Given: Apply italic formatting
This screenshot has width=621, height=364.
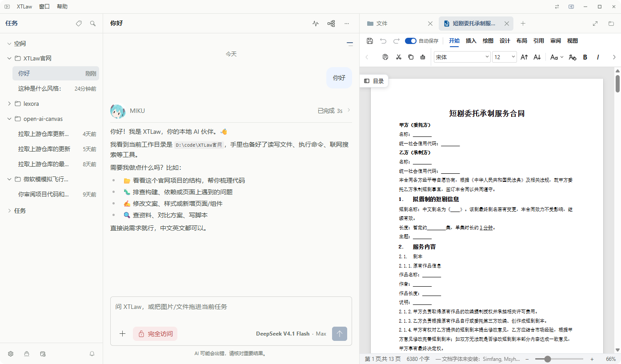Looking at the screenshot, I should [x=598, y=57].
